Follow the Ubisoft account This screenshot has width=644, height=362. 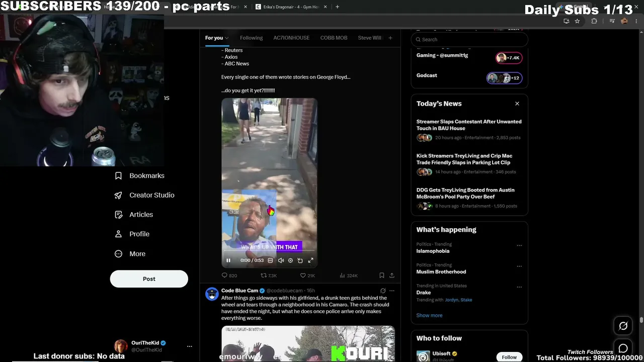[509, 357]
